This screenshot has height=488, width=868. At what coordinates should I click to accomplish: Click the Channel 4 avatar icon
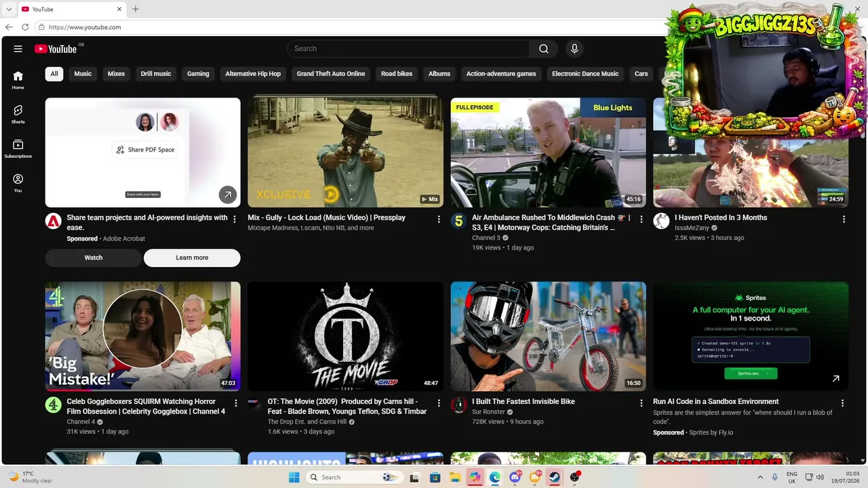[54, 405]
